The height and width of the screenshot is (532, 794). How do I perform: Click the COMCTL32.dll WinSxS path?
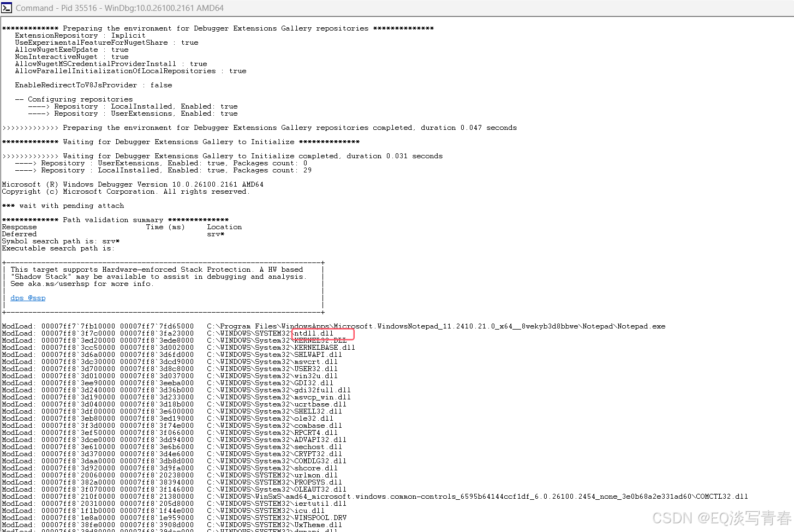point(477,497)
